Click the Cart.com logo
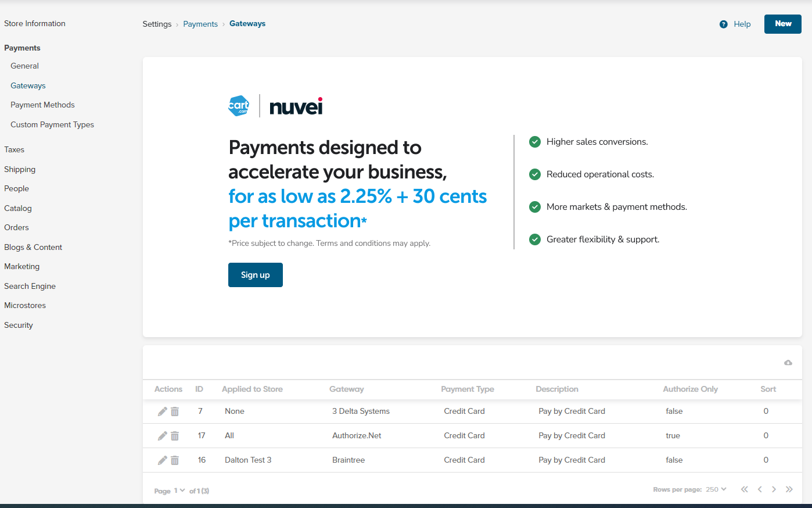 pos(239,106)
